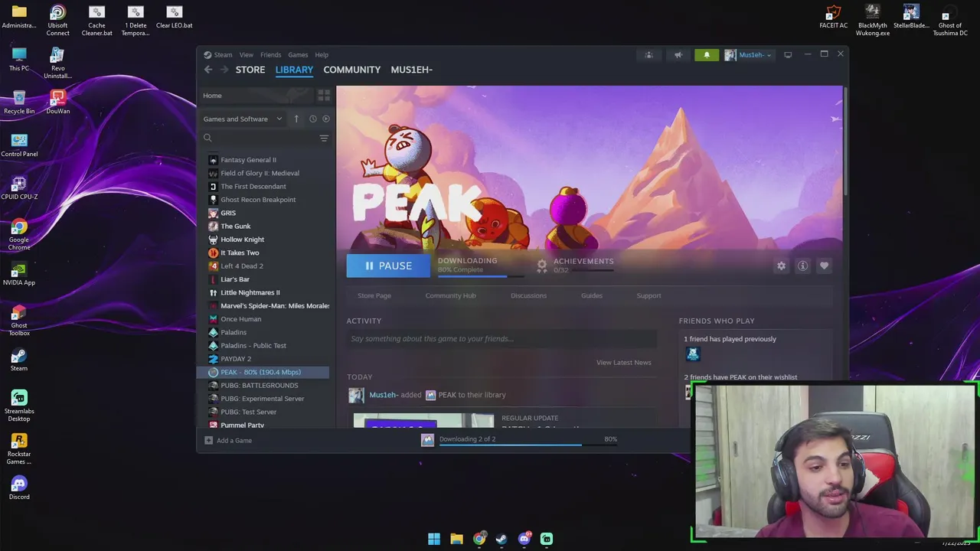This screenshot has height=551, width=980.
Task: Open the green notifications bell
Action: click(707, 55)
